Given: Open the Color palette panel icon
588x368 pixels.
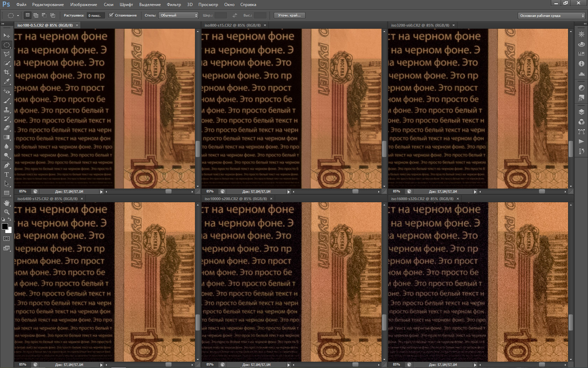Looking at the screenshot, I should pos(581,44).
